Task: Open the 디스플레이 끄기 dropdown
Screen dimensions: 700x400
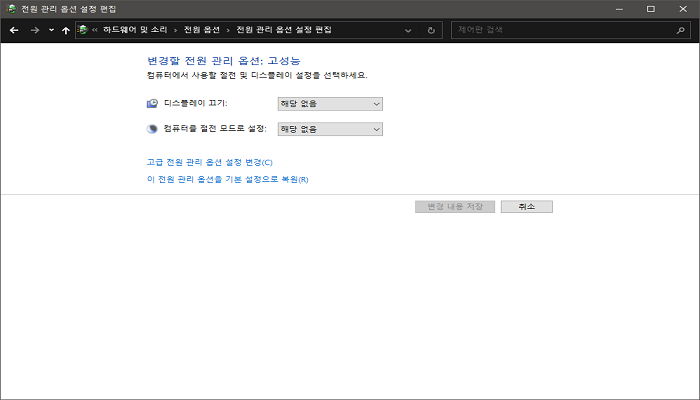Action: pos(330,103)
